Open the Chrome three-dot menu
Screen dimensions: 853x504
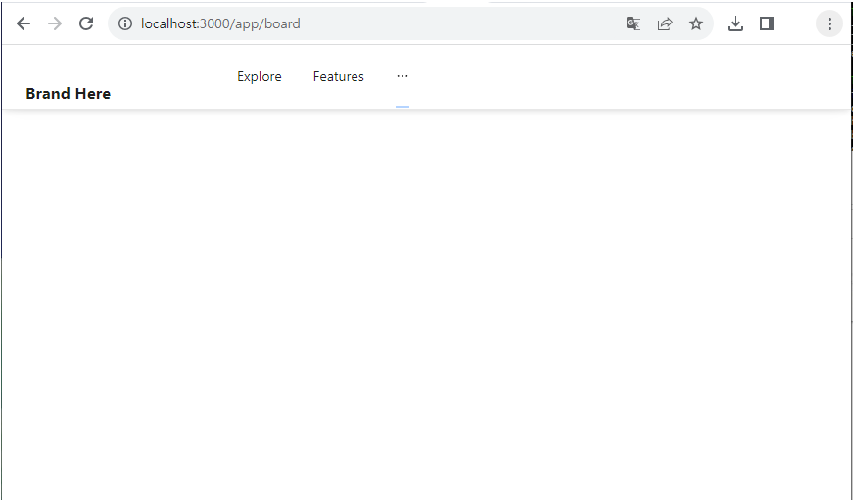829,23
